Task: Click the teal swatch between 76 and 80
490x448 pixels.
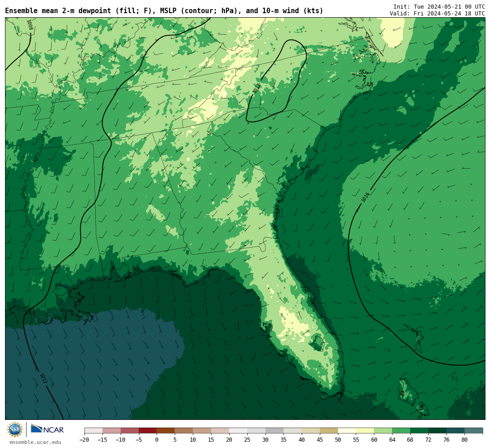Action: coord(456,431)
